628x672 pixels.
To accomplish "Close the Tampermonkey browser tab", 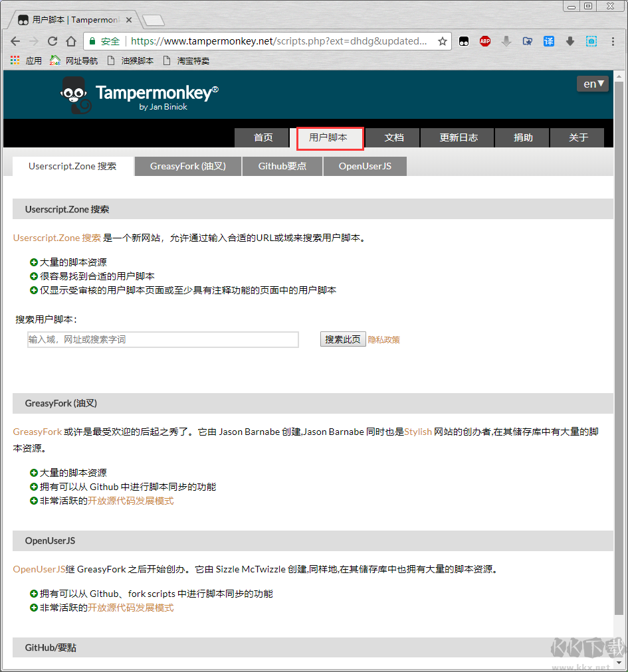I will point(129,20).
